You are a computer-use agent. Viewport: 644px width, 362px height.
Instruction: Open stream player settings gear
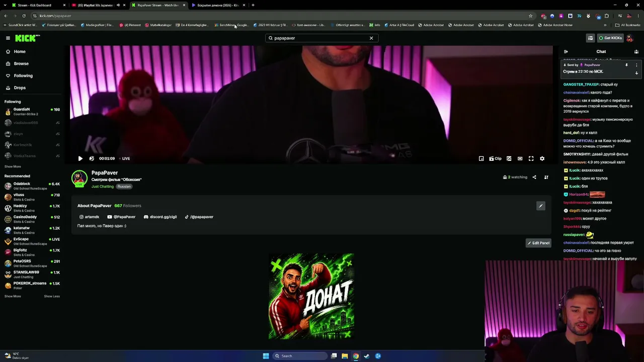pyautogui.click(x=542, y=158)
